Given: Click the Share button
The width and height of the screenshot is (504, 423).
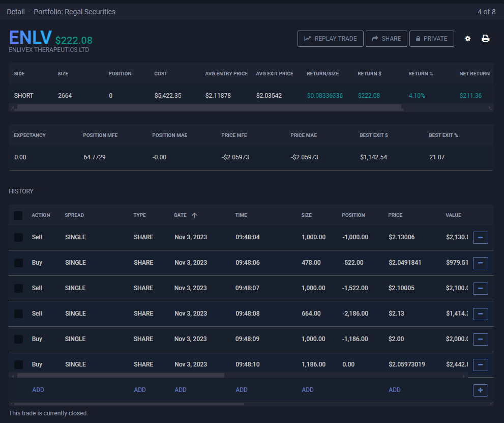Looking at the screenshot, I should point(387,39).
